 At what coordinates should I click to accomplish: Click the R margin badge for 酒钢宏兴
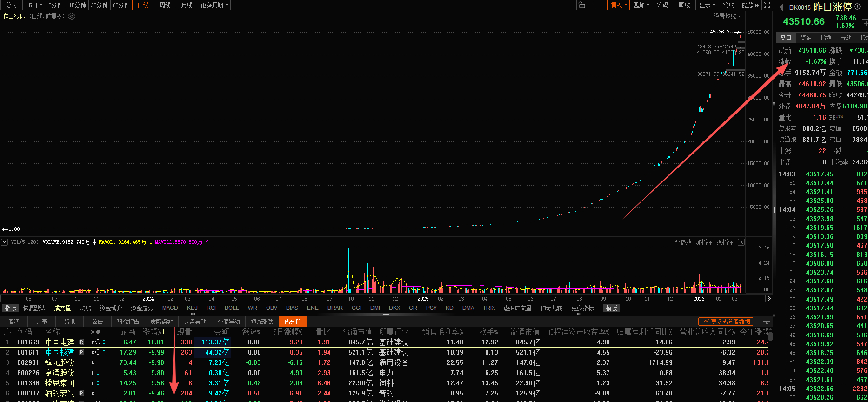click(82, 393)
